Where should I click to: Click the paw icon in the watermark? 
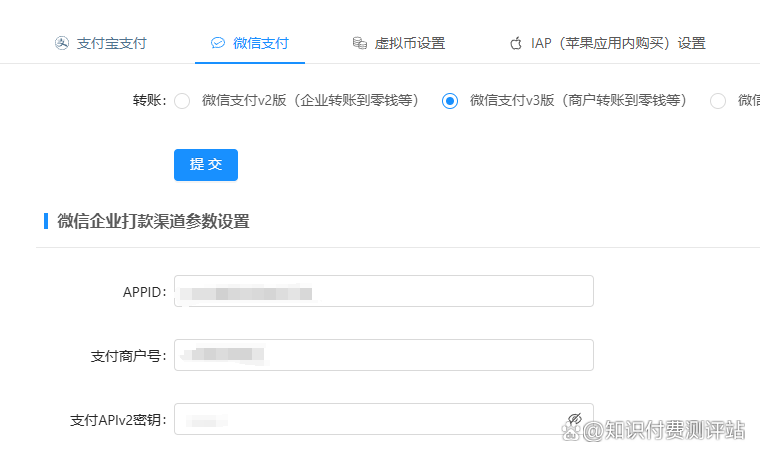pyautogui.click(x=570, y=431)
